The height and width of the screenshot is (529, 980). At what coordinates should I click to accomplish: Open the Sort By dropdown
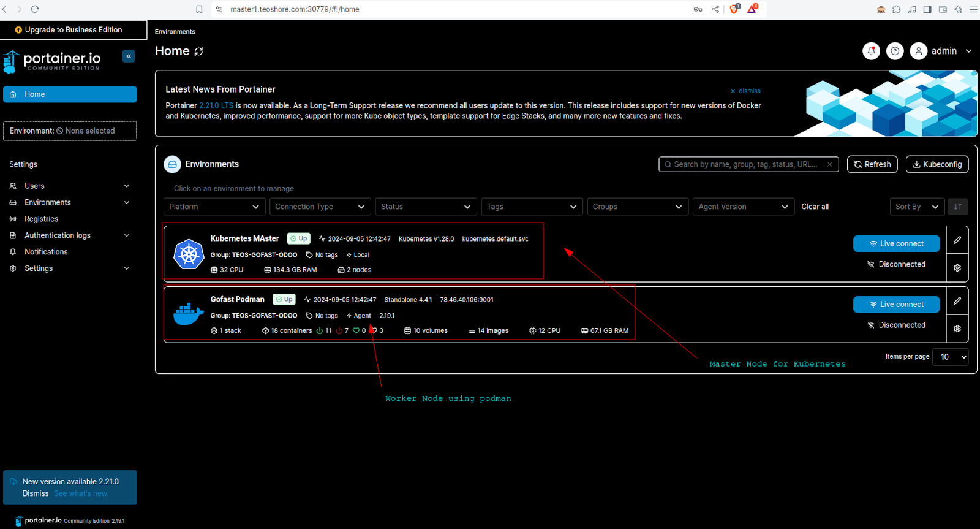point(917,207)
